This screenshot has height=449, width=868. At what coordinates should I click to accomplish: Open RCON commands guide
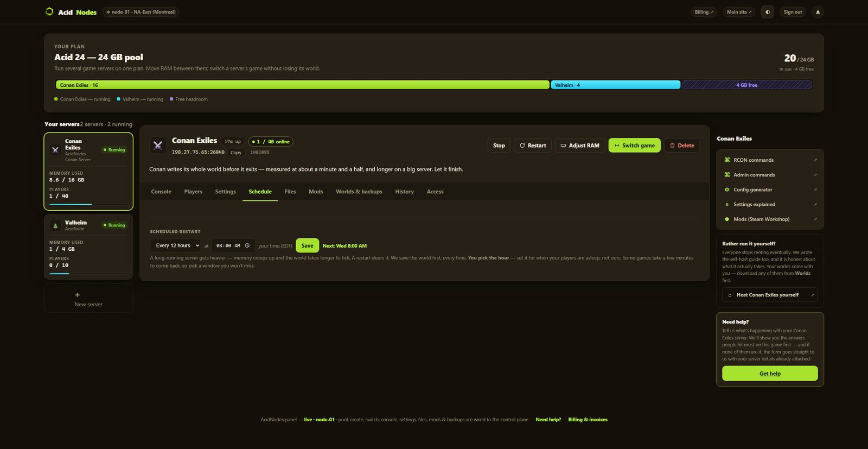tap(770, 160)
